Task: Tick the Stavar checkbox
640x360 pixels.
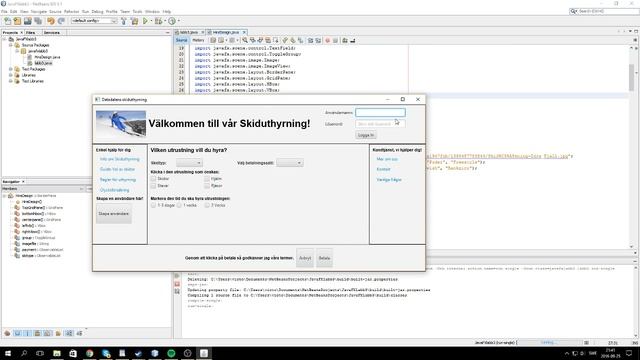Action: pos(153,186)
